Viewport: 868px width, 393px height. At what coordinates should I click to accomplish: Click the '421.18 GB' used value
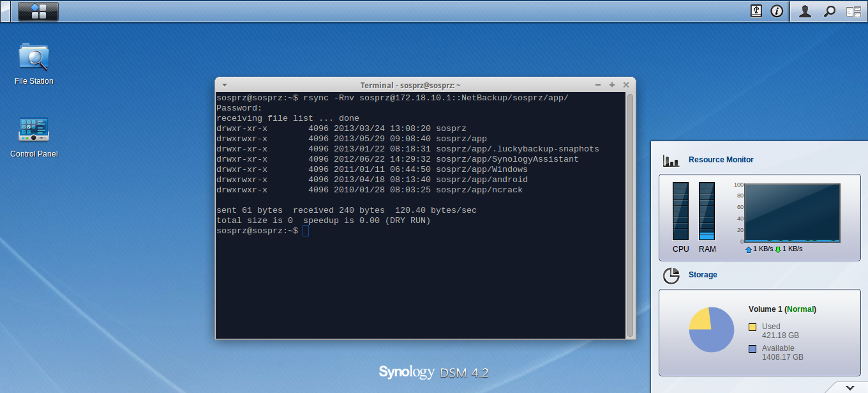click(781, 335)
